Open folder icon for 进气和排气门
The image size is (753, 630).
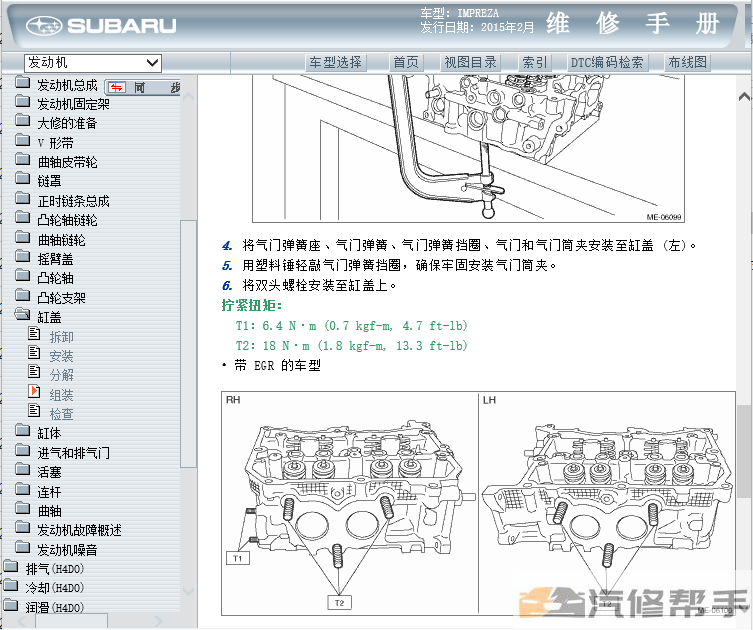[x=22, y=449]
